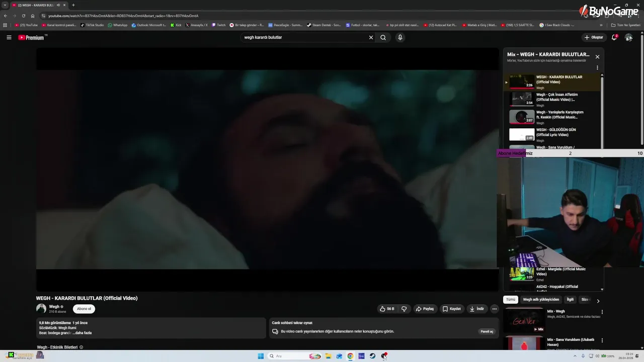Screen dimensions: 644x362
Task: Open the WhatsApp bookmark
Action: tap(118, 25)
